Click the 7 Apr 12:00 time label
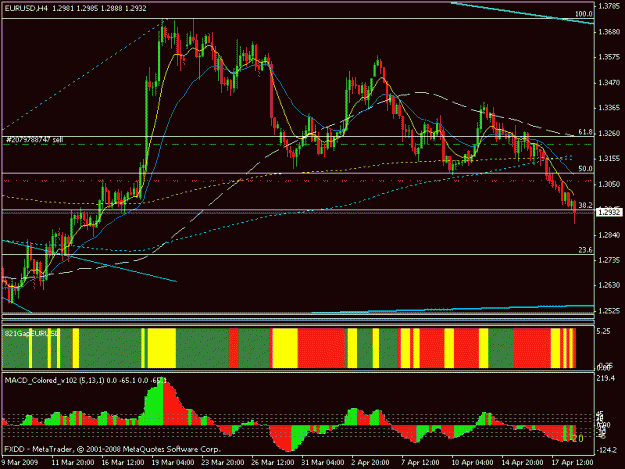The height and width of the screenshot is (469, 625). [420, 462]
